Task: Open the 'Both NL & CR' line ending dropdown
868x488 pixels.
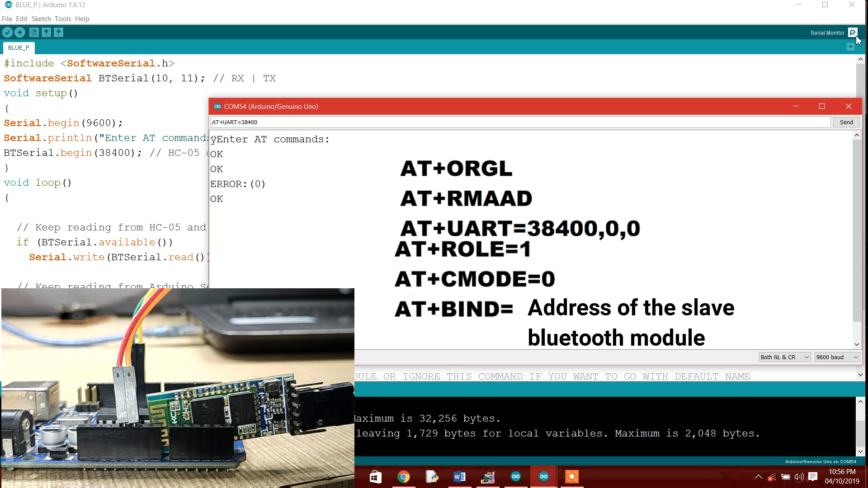Action: click(x=784, y=357)
